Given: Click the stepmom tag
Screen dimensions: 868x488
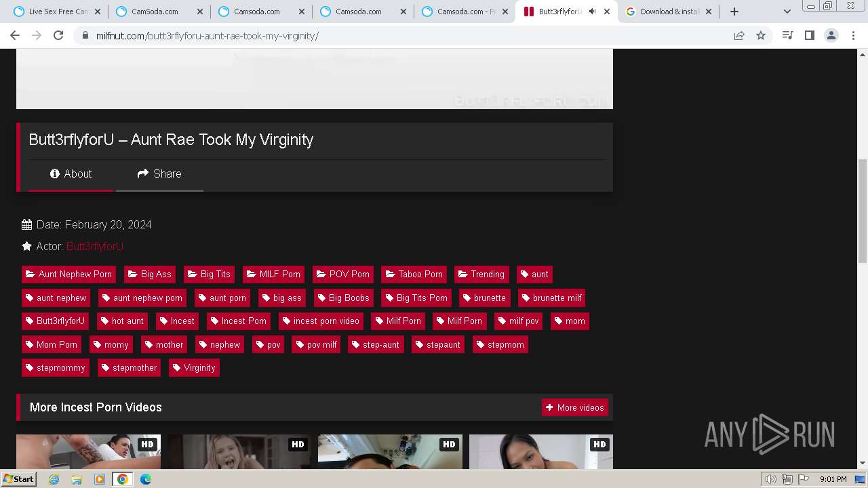Looking at the screenshot, I should pos(500,345).
